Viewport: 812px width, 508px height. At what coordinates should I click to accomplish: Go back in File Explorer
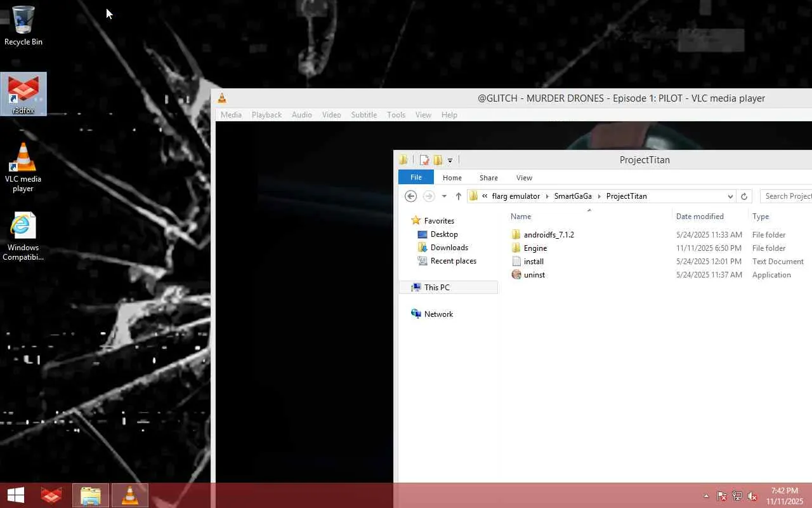(x=410, y=196)
